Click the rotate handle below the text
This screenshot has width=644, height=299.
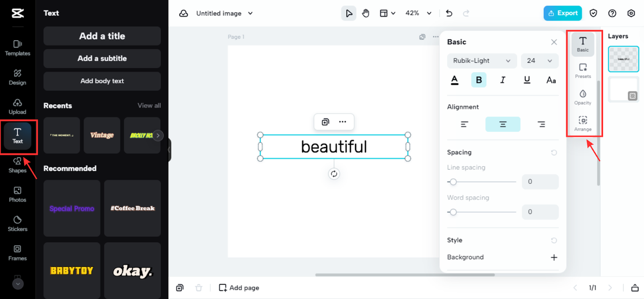[x=334, y=174]
